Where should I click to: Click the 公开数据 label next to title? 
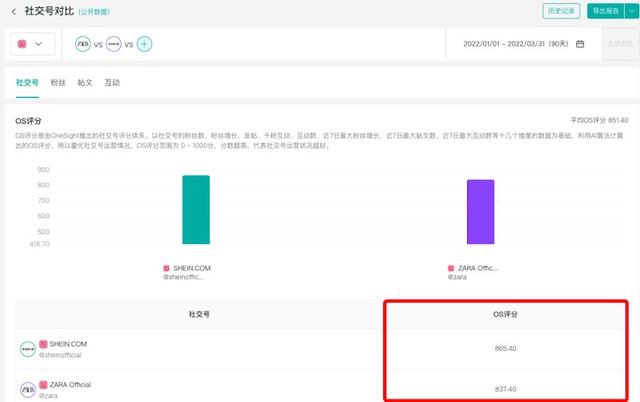pyautogui.click(x=94, y=12)
